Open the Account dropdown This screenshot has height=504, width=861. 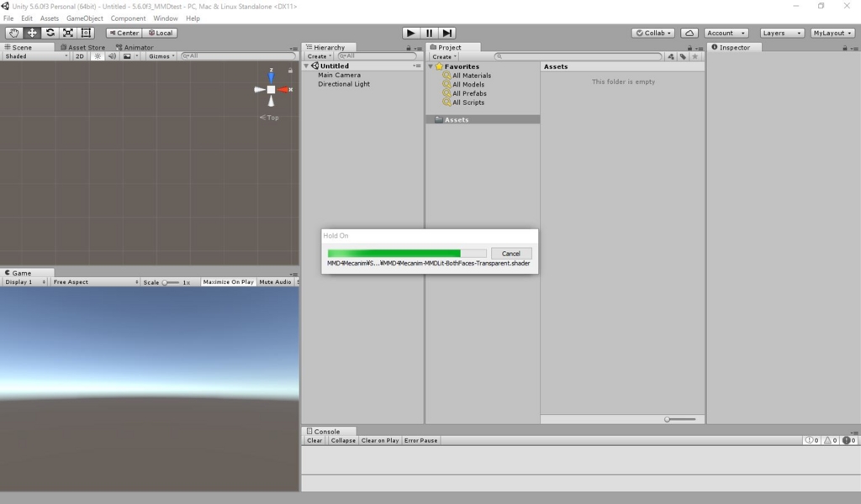(726, 33)
